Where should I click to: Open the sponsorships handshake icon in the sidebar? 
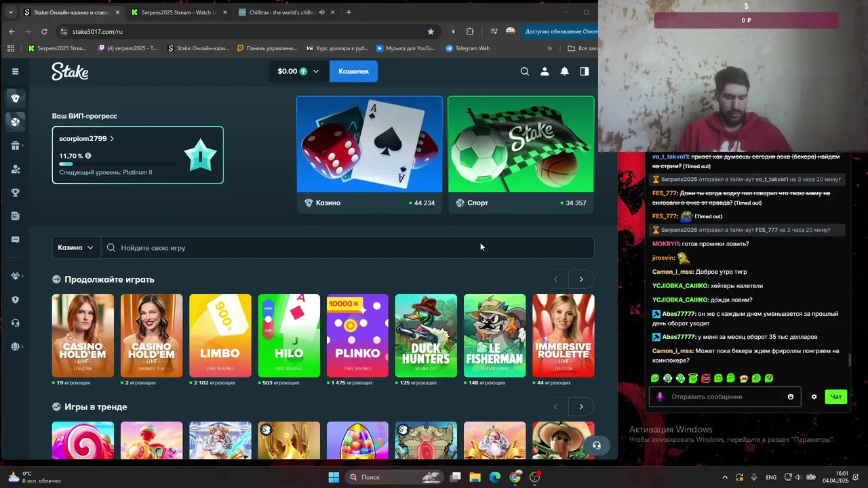coord(15,276)
